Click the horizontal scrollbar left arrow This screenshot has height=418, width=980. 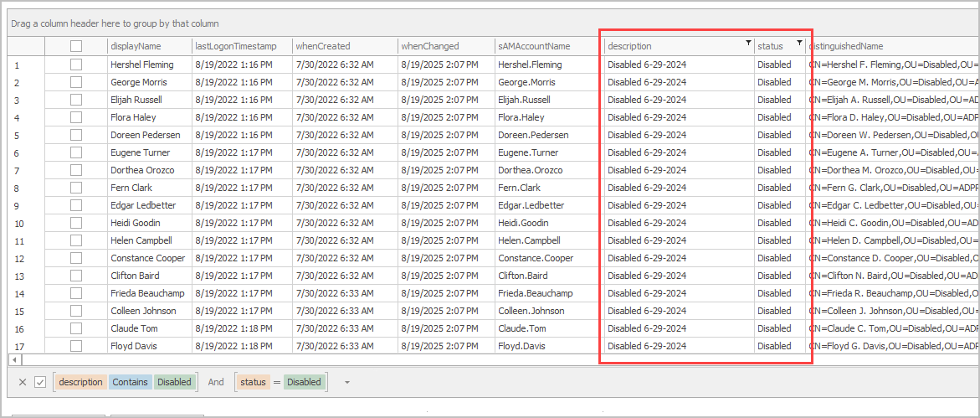point(14,359)
